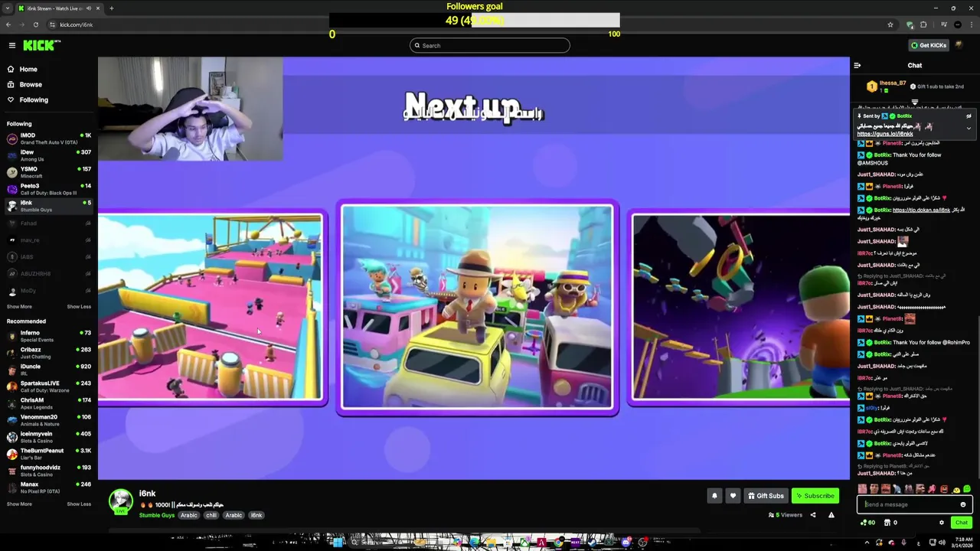Open the SpartakusLIVE channel
The height and width of the screenshot is (551, 980).
pos(49,386)
